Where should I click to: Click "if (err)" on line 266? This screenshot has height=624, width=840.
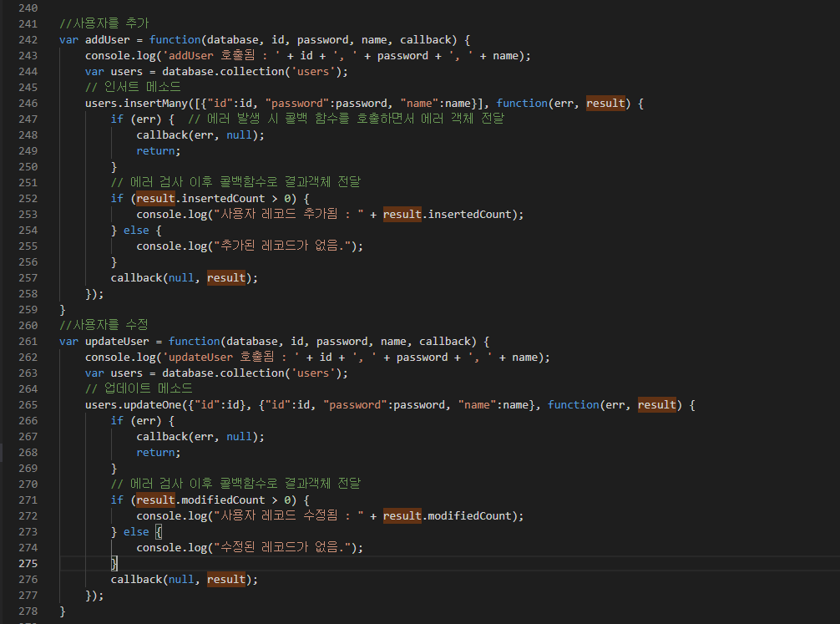(136, 421)
